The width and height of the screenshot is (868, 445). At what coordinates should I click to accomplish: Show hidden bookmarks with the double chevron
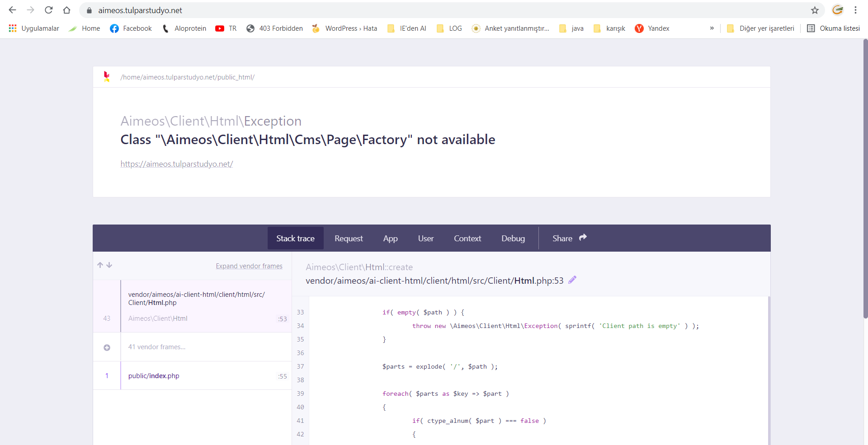[712, 28]
